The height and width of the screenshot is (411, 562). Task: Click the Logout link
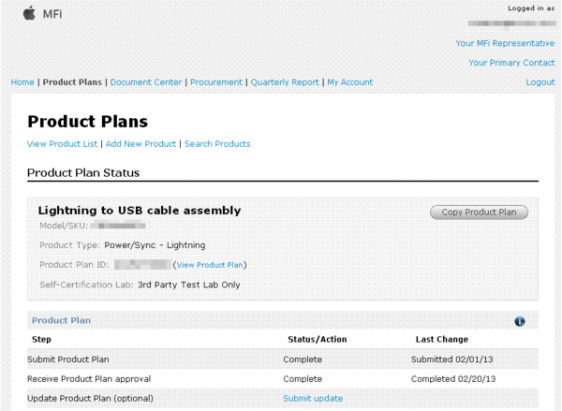(x=540, y=82)
